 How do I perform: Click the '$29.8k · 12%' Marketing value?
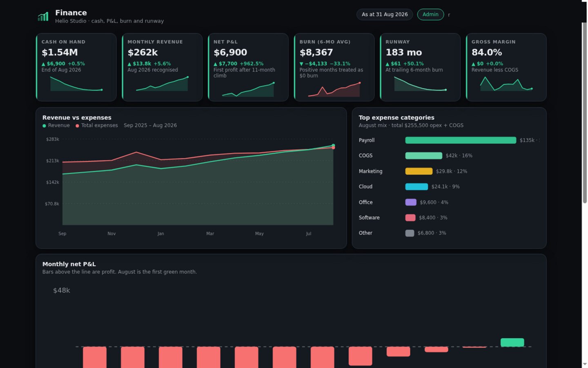click(x=452, y=171)
